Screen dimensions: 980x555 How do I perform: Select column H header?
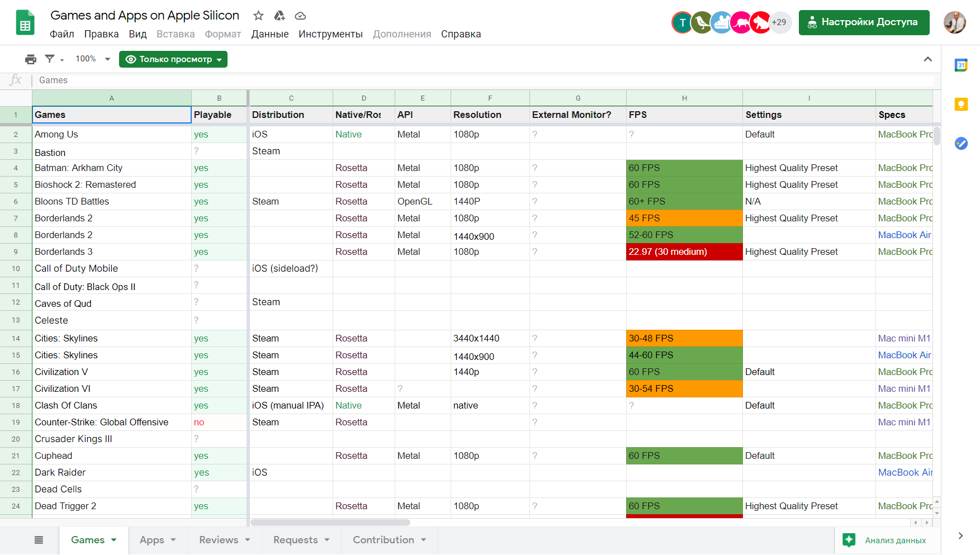(x=684, y=98)
